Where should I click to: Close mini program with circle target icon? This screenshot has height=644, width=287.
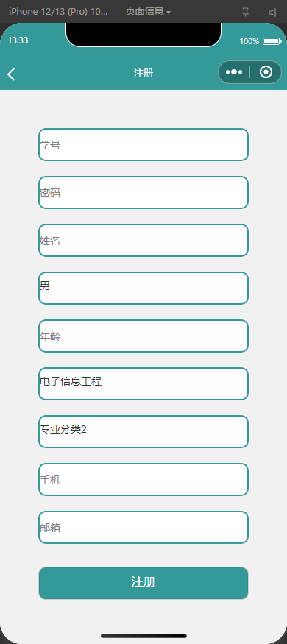click(x=266, y=72)
